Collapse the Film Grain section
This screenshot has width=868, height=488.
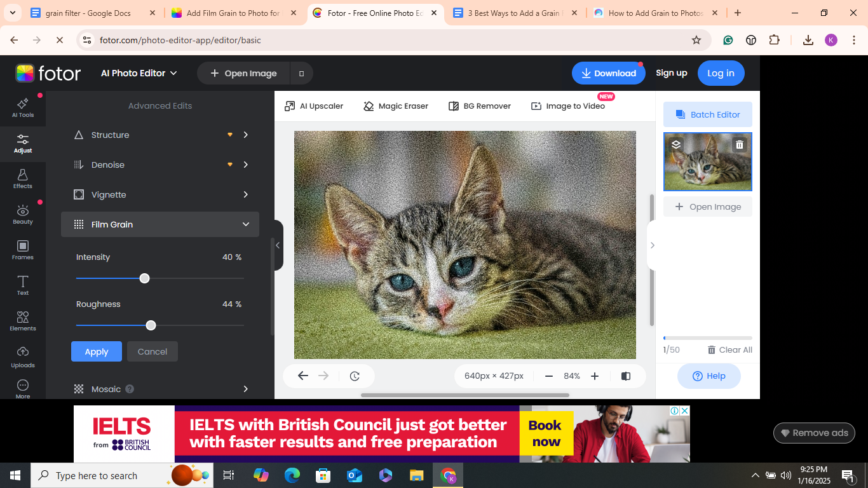245,224
